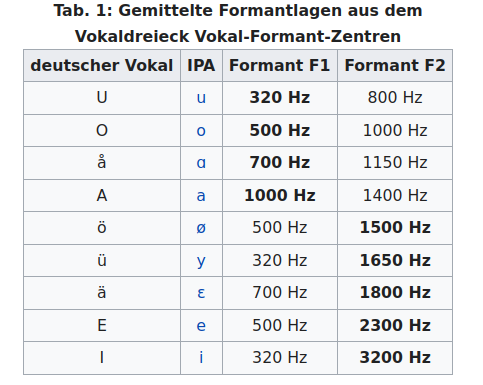Viewport: 483px width, 385px height.
Task: Click the F2 value '1650 Hz'
Action: click(395, 260)
